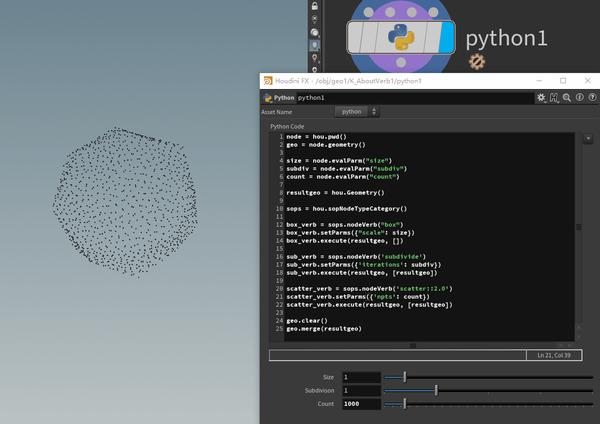
Task: Click the python1 node name field
Action: pos(400,98)
